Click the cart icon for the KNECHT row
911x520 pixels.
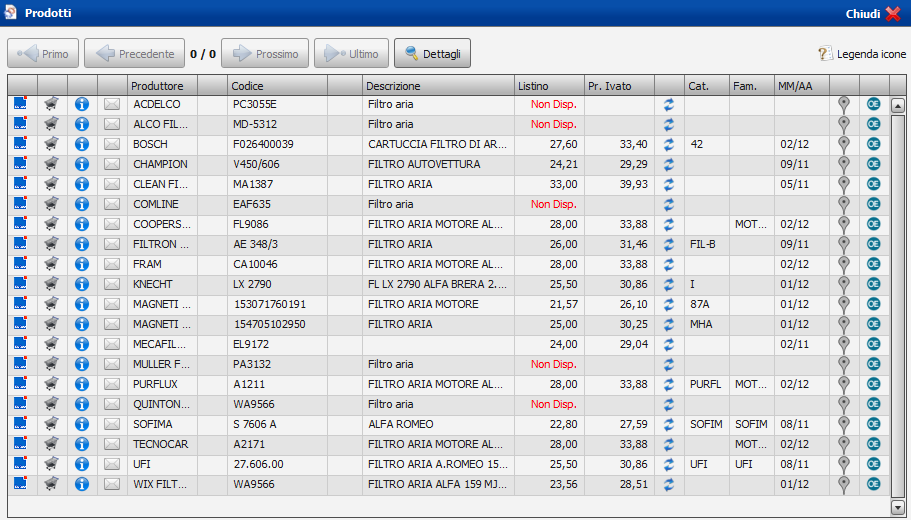coord(52,284)
